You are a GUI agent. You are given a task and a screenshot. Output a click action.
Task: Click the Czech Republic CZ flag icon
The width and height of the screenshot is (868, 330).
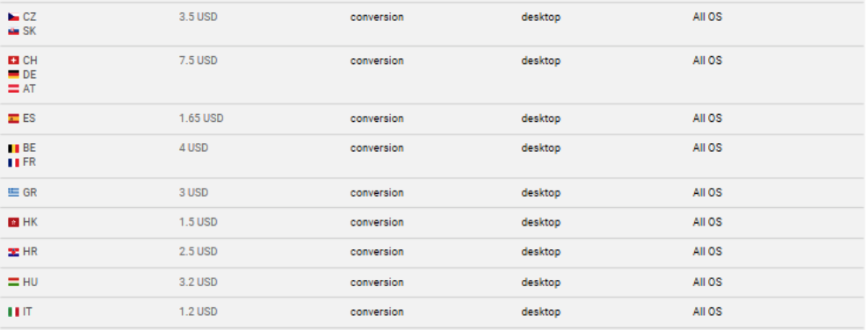pos(13,18)
